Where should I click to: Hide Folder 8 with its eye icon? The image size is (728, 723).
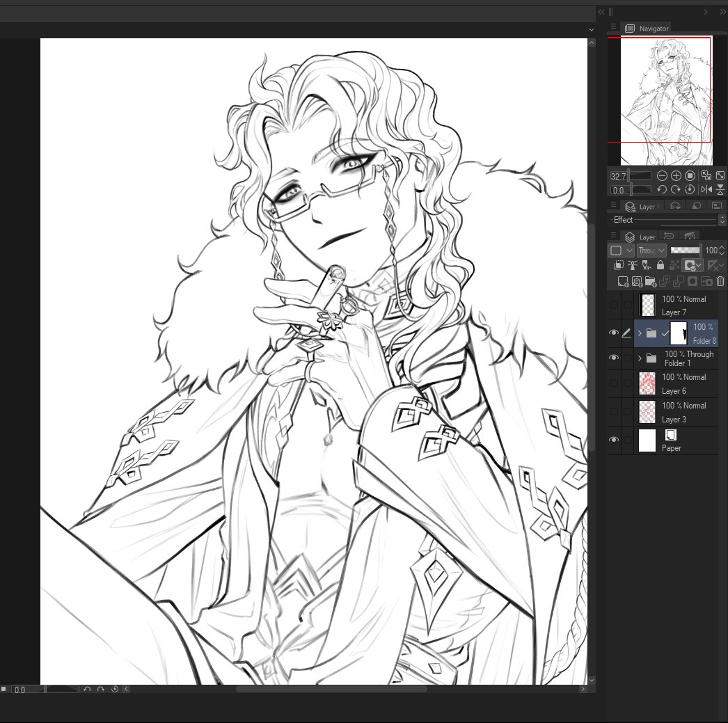tap(613, 333)
